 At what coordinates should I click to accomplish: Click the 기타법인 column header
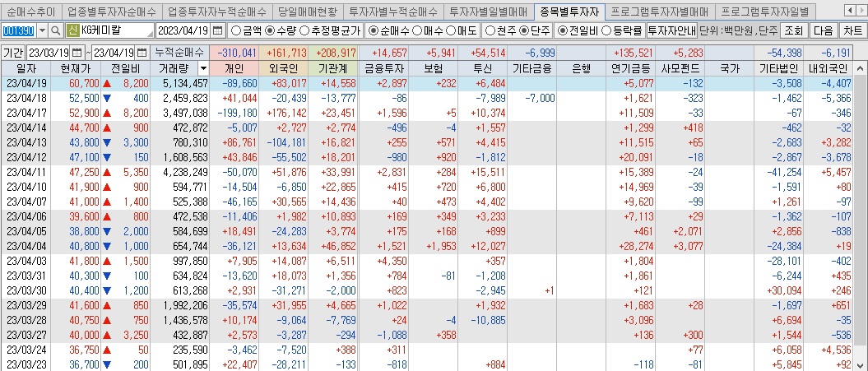[779, 69]
